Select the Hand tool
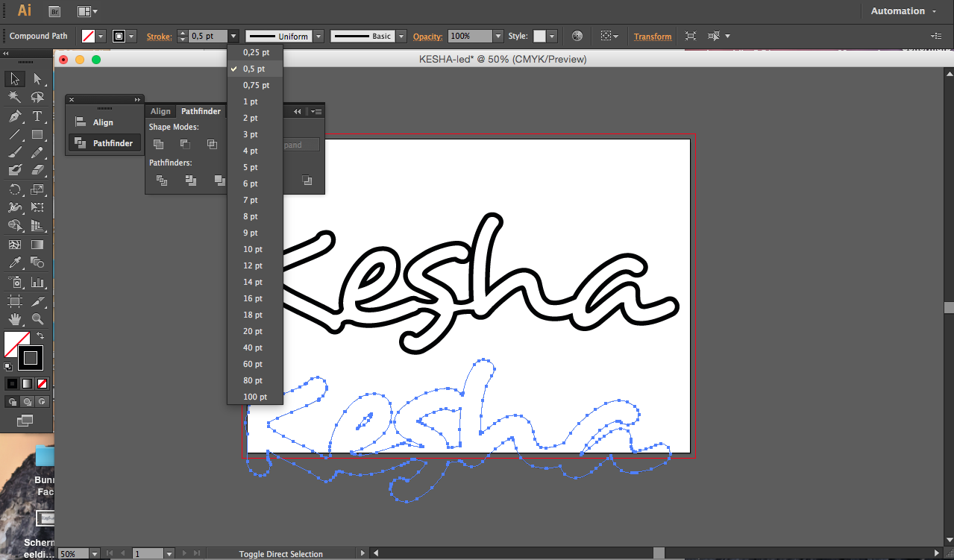The height and width of the screenshot is (560, 954). [x=15, y=319]
